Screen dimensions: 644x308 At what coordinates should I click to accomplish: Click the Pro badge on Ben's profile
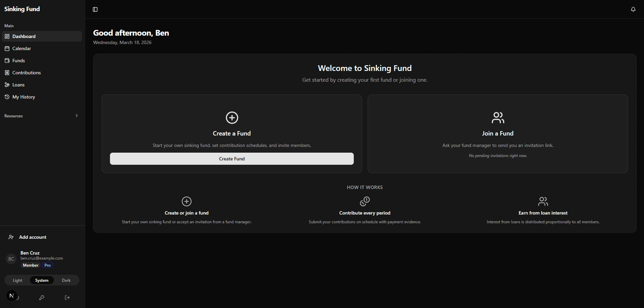(x=47, y=265)
